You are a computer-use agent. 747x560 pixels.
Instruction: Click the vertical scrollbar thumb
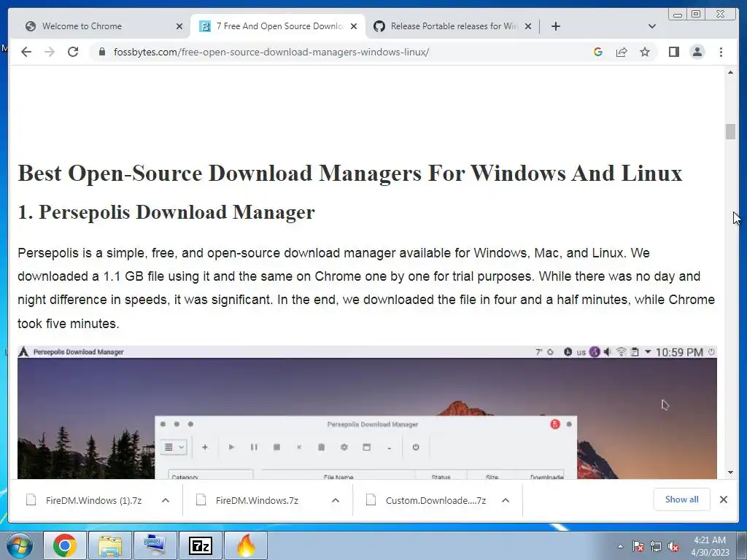730,131
